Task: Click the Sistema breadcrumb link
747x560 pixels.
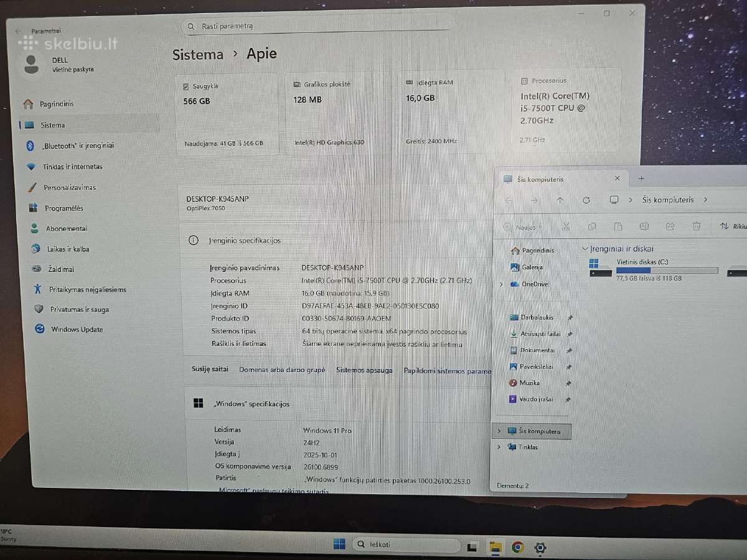Action: (198, 54)
